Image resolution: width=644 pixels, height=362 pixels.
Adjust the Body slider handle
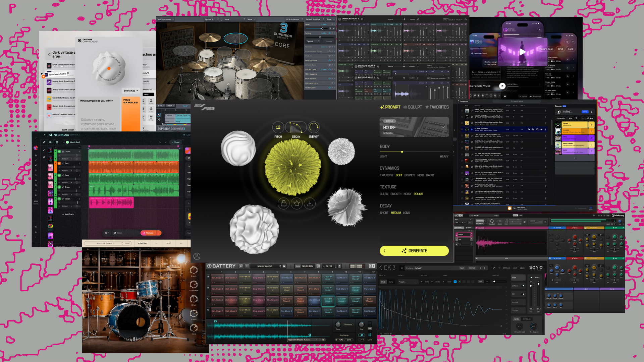coord(402,152)
